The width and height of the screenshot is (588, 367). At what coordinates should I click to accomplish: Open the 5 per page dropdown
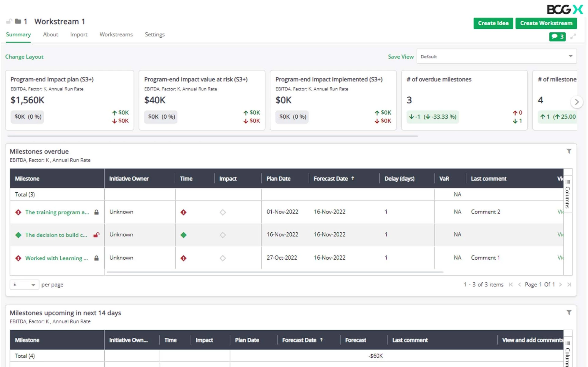tap(24, 284)
